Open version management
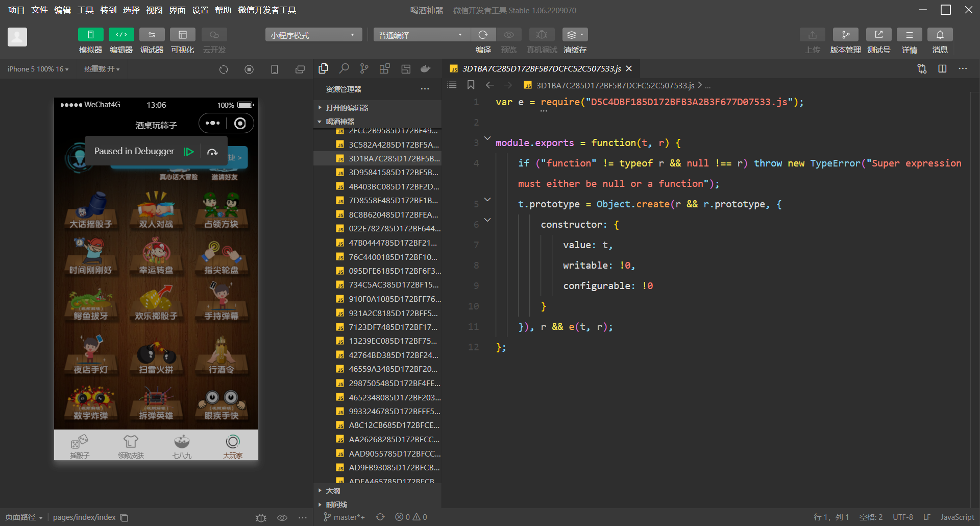This screenshot has width=980, height=526. point(845,35)
